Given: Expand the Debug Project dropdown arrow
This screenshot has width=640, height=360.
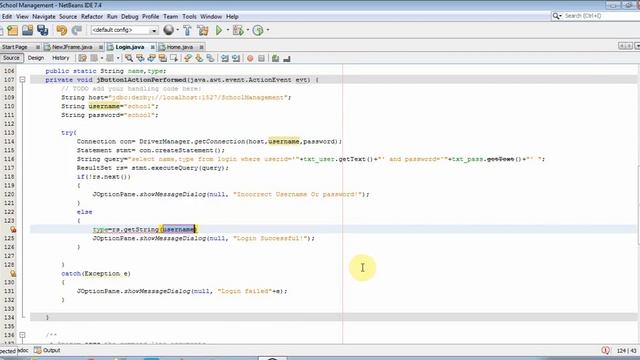Looking at the screenshot, I should pos(247,30).
